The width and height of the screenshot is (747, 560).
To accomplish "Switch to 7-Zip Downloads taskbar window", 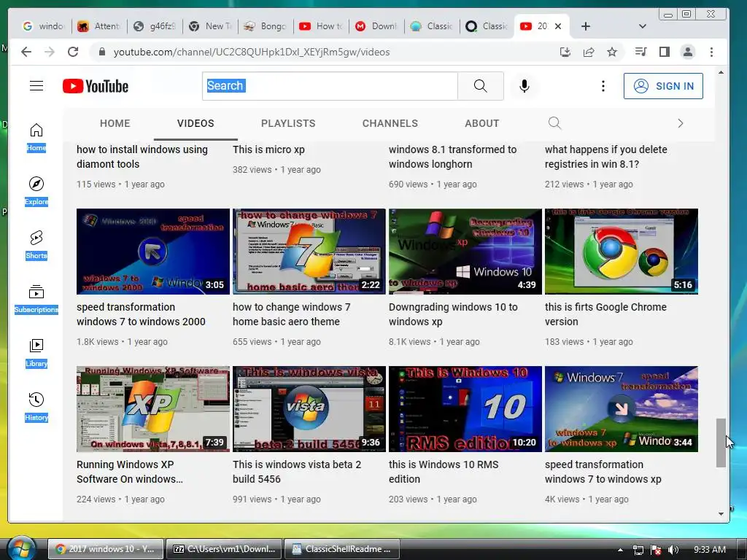I will click(225, 549).
